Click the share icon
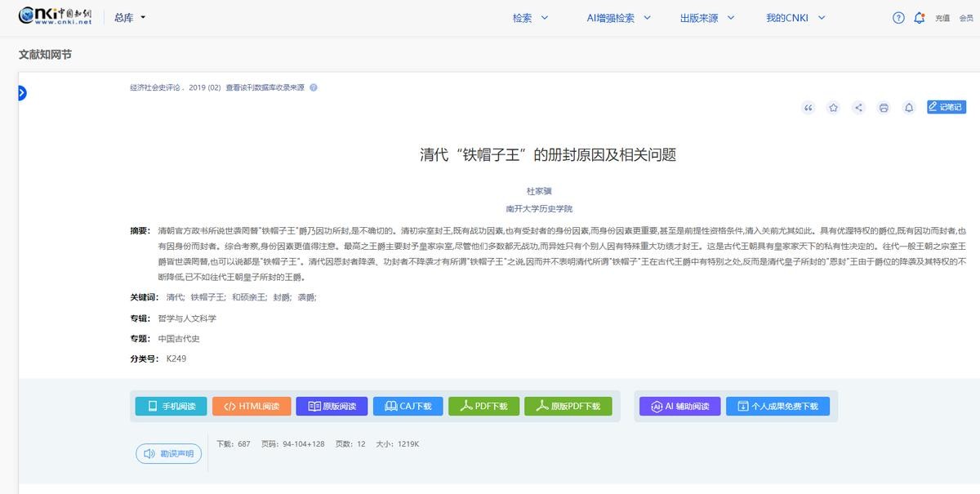The image size is (980, 494). 858,108
